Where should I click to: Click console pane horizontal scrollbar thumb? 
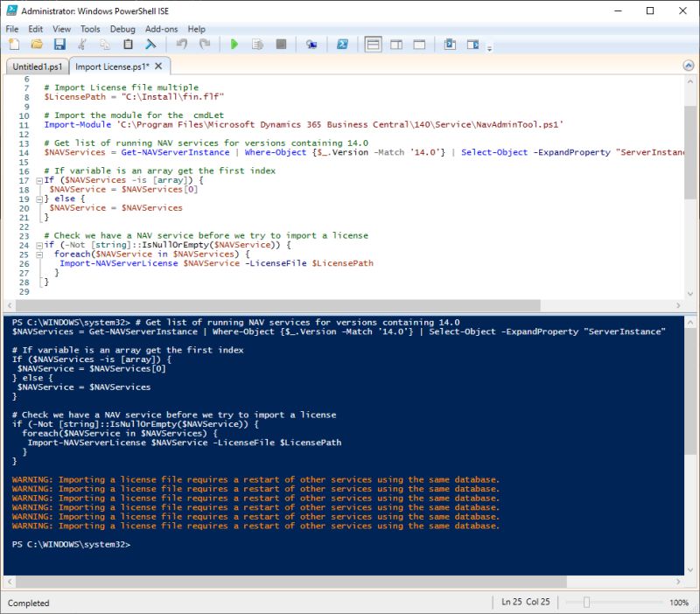pos(291,582)
